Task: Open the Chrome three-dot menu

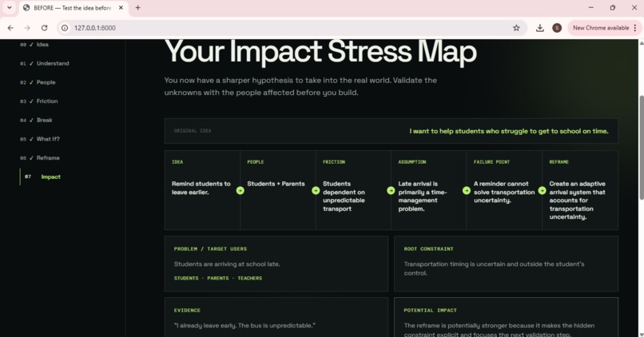Action: (x=635, y=28)
